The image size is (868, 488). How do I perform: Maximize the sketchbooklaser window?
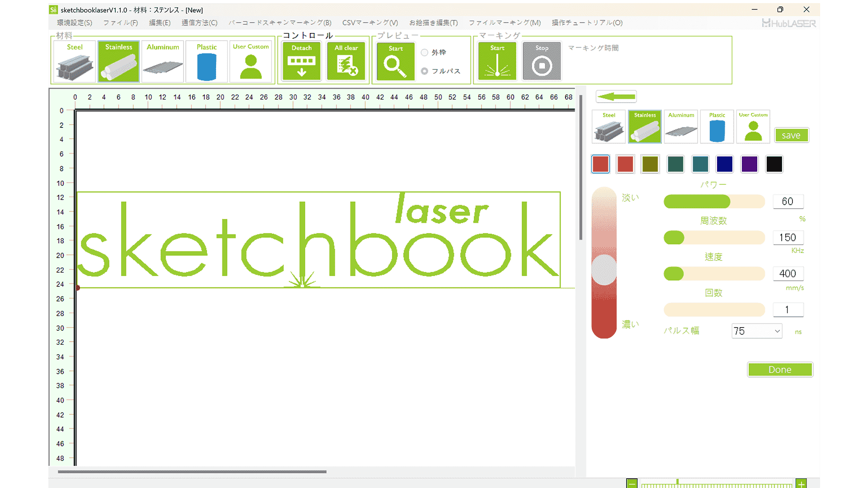click(780, 9)
